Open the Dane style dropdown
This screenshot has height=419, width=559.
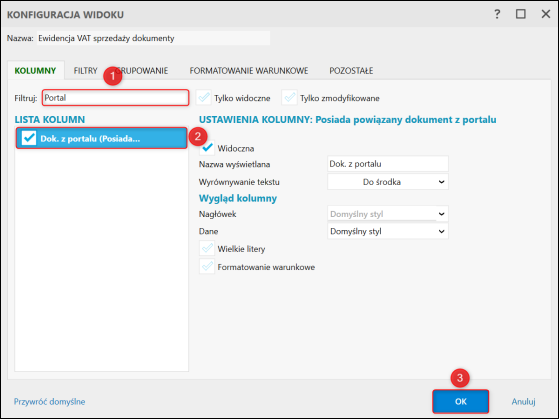click(x=388, y=231)
